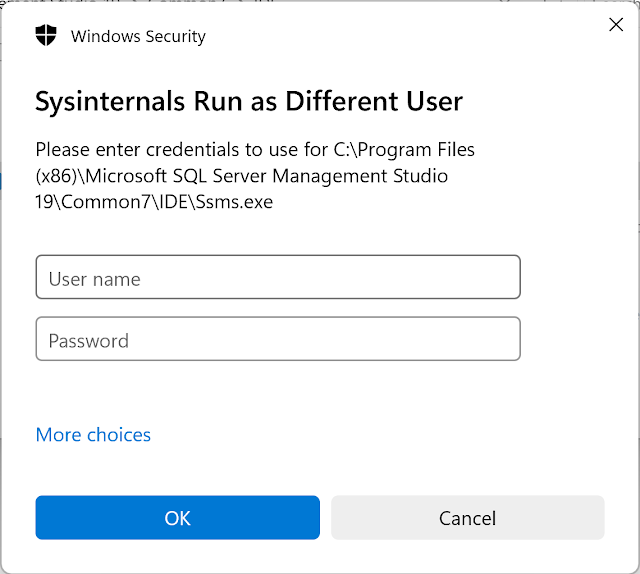Click the Windows Security title text
Image resolution: width=640 pixels, height=574 pixels.
(x=138, y=37)
